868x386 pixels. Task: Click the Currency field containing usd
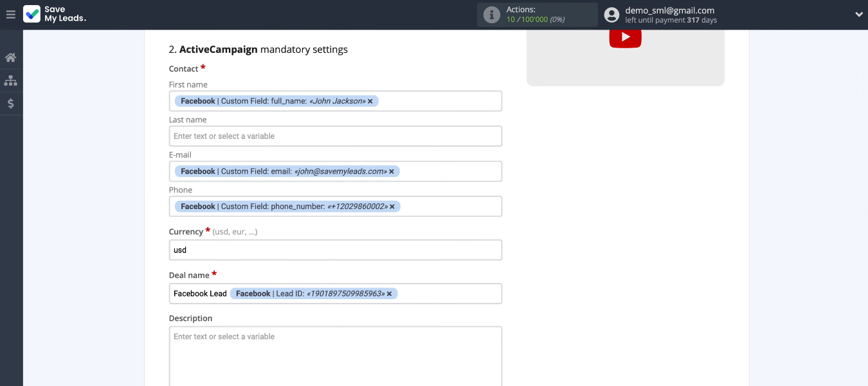point(335,250)
